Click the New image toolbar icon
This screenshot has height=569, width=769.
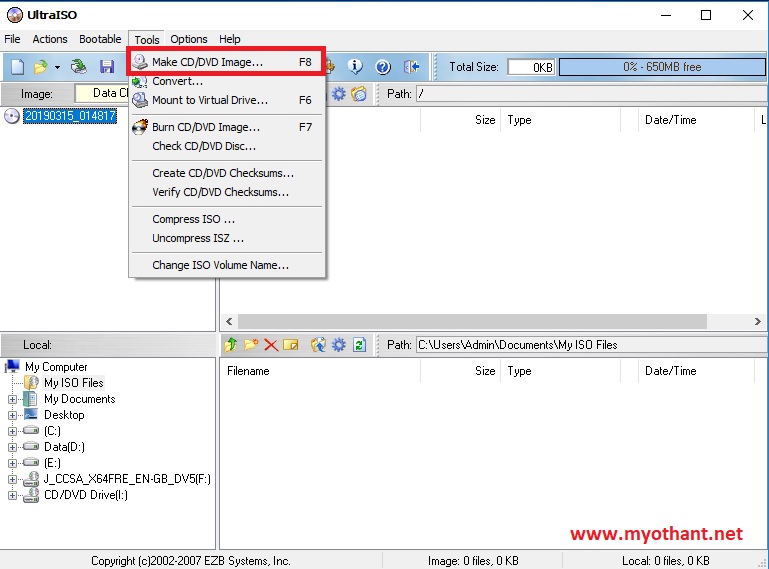click(17, 66)
